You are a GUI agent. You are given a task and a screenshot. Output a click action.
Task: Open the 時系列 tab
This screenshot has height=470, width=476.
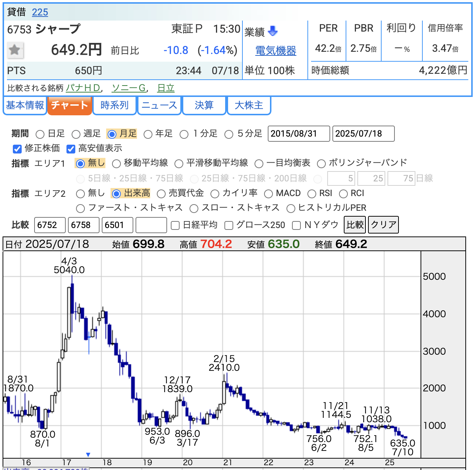[114, 106]
